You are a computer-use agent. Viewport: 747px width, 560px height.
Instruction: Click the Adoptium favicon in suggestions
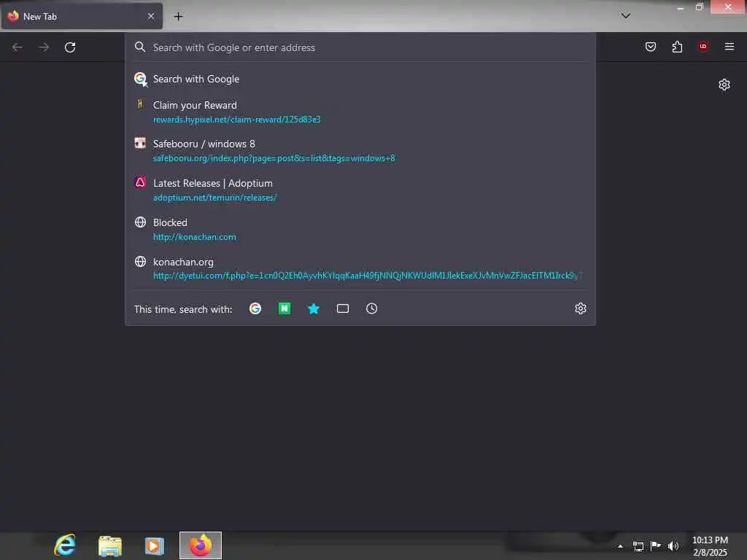[x=140, y=182]
